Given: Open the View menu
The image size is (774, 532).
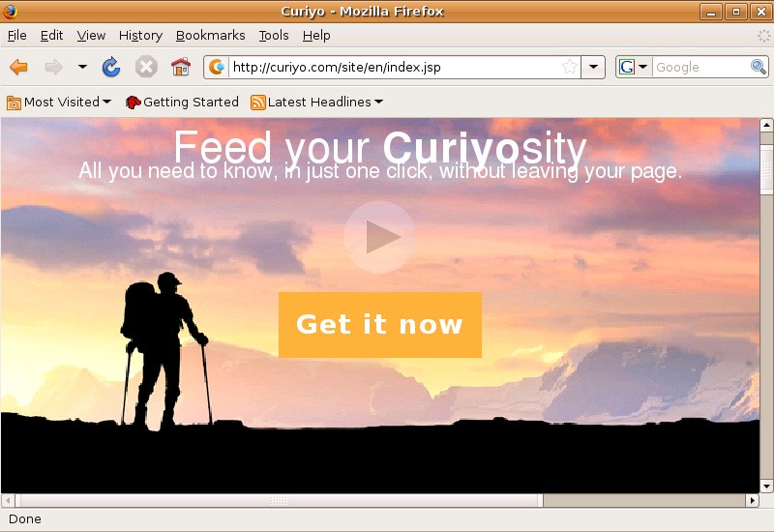Looking at the screenshot, I should [x=91, y=36].
